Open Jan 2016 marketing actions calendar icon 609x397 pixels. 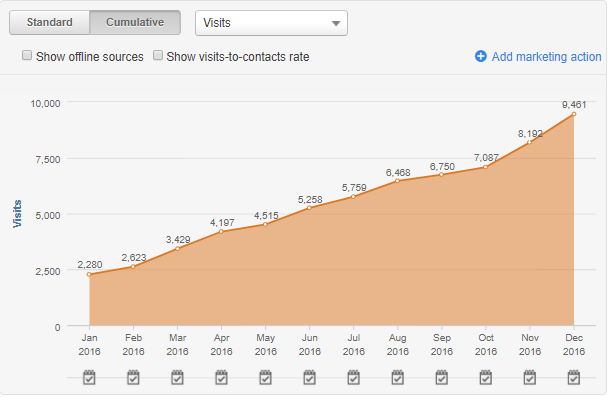point(89,377)
